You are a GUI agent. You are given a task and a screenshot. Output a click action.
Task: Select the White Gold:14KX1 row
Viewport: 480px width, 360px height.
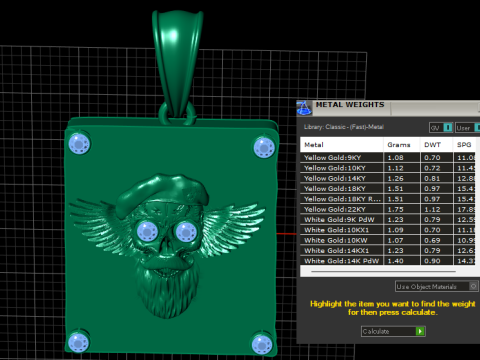coord(388,251)
